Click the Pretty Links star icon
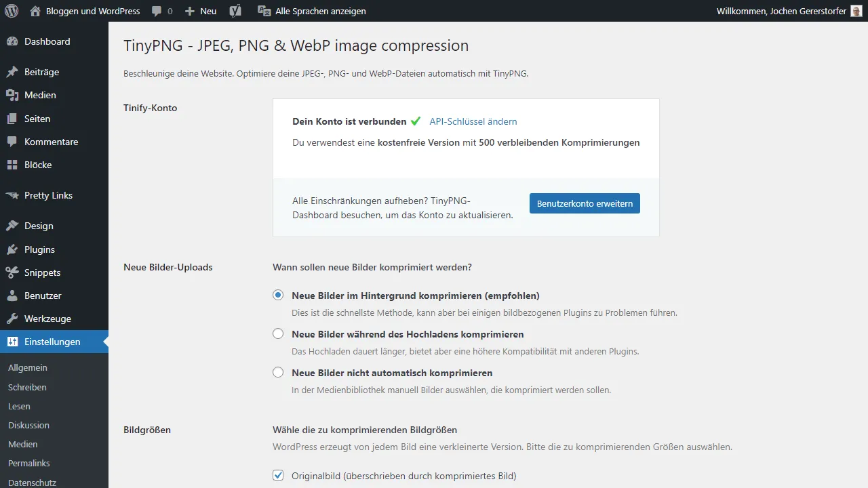Screen dimensions: 868x488 pos(12,195)
